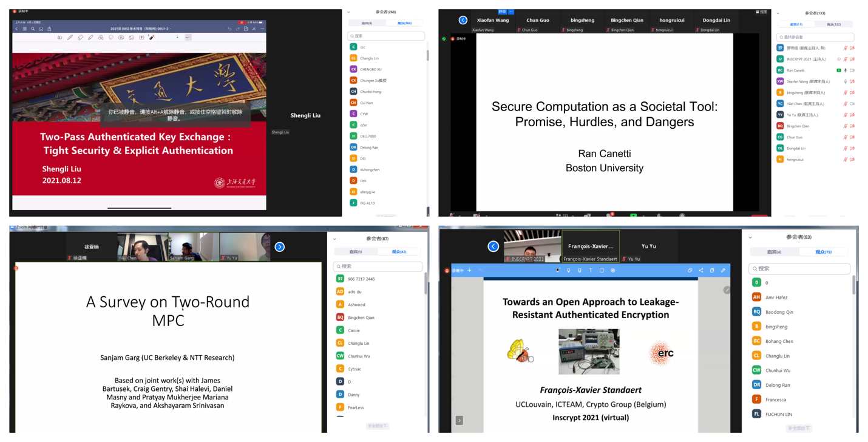Click 手全部放下 button under the 参会者(83) list

pyautogui.click(x=798, y=428)
